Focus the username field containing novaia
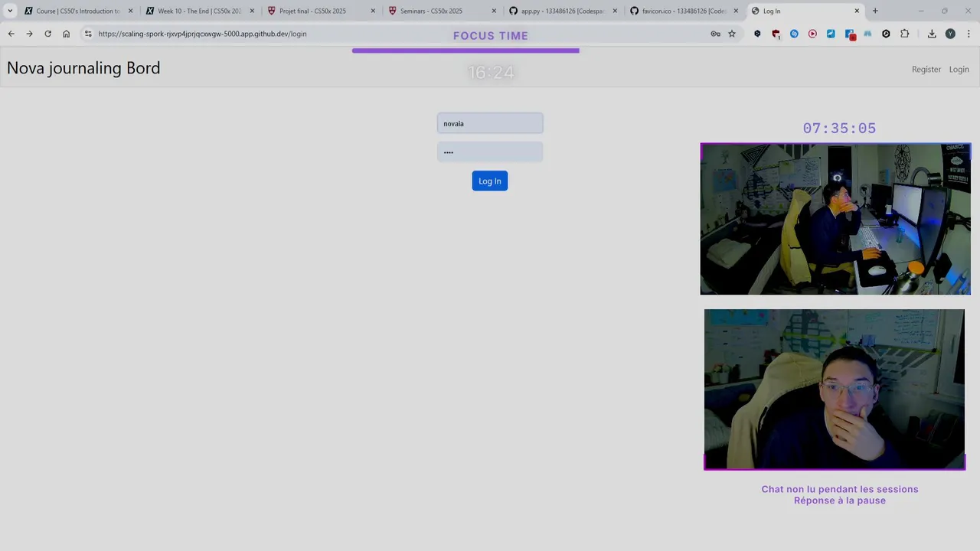Image resolution: width=980 pixels, height=551 pixels. point(490,123)
